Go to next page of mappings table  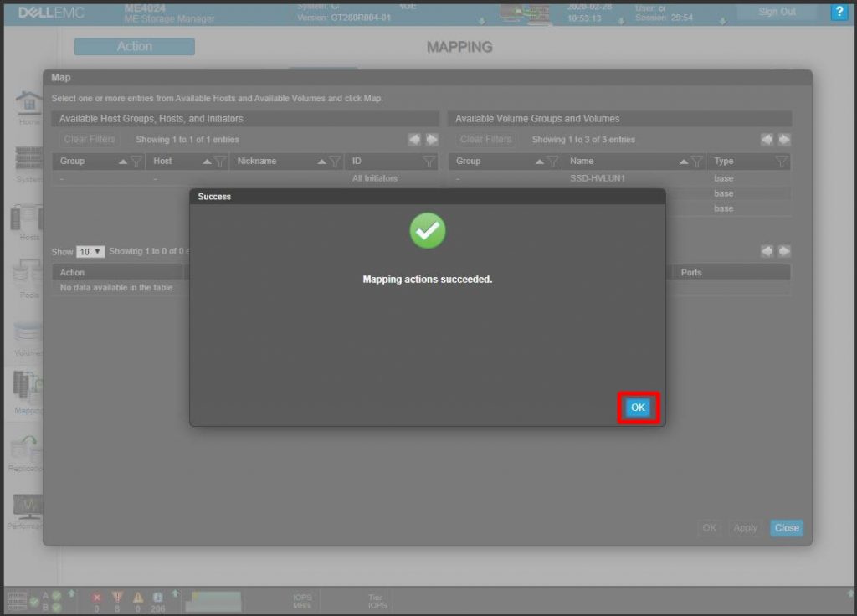pyautogui.click(x=784, y=251)
